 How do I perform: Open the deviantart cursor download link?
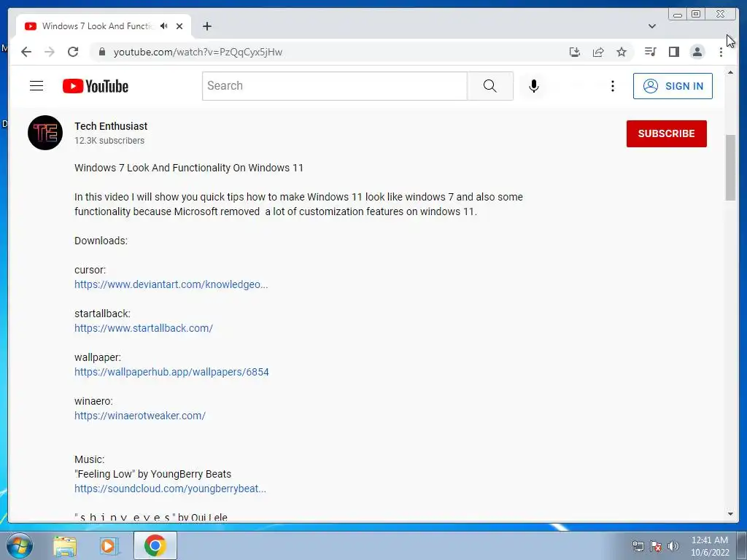[171, 284]
